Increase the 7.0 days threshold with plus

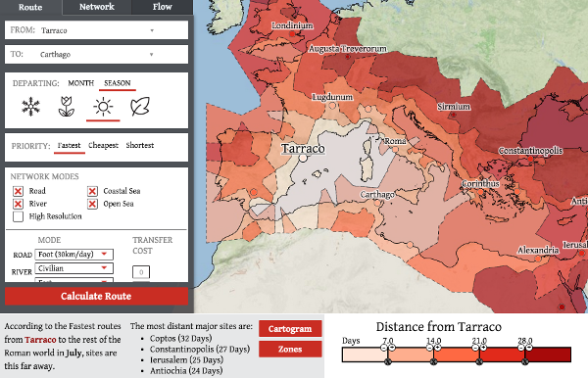click(392, 348)
